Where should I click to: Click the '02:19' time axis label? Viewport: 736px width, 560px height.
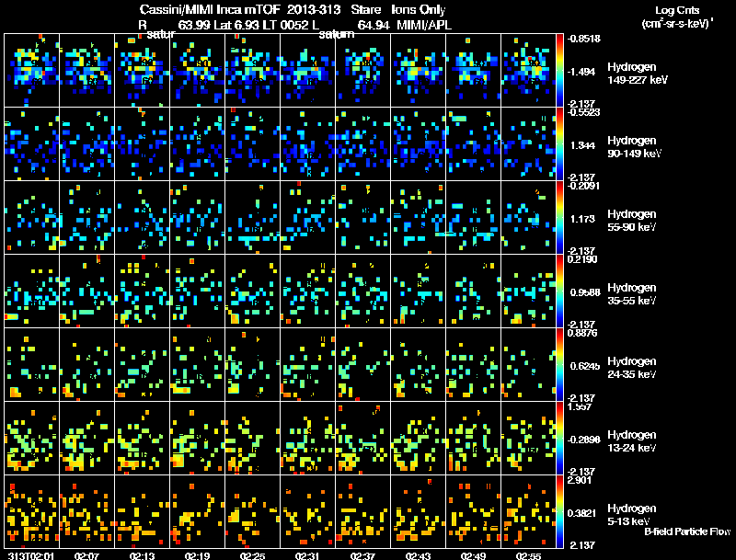[197, 556]
